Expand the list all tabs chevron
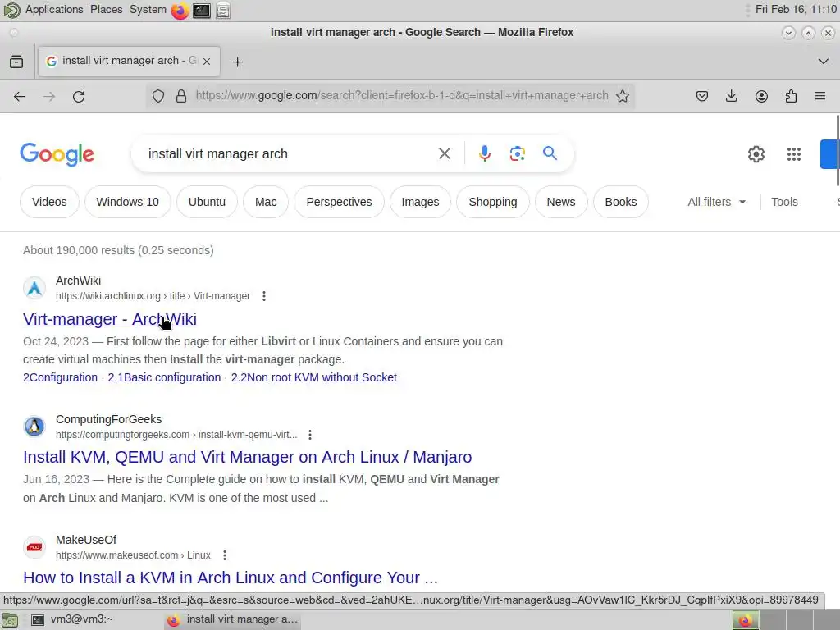The image size is (840, 630). (824, 61)
